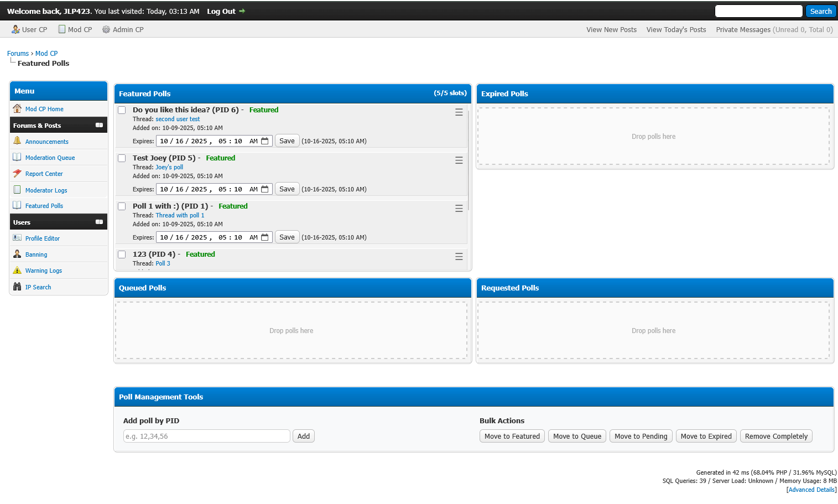Open the date picker for Poll 1 expiry
Image resolution: width=838 pixels, height=504 pixels.
tap(265, 237)
